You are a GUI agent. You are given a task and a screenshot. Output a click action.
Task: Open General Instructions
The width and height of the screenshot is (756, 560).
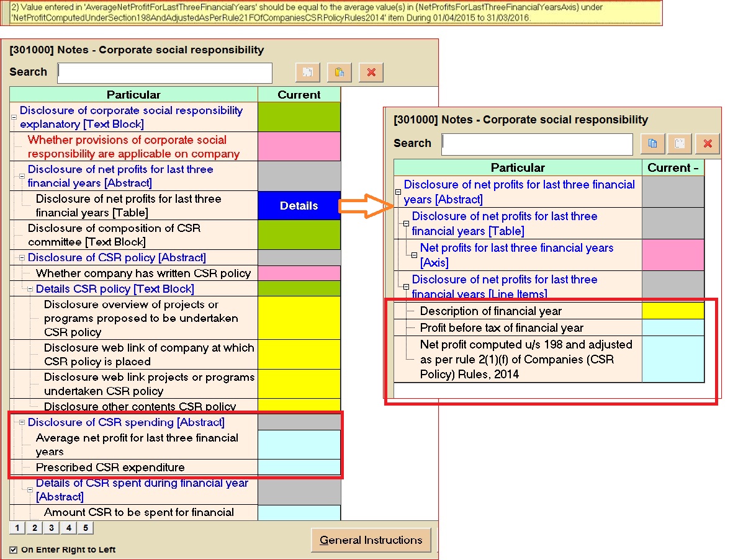click(371, 540)
